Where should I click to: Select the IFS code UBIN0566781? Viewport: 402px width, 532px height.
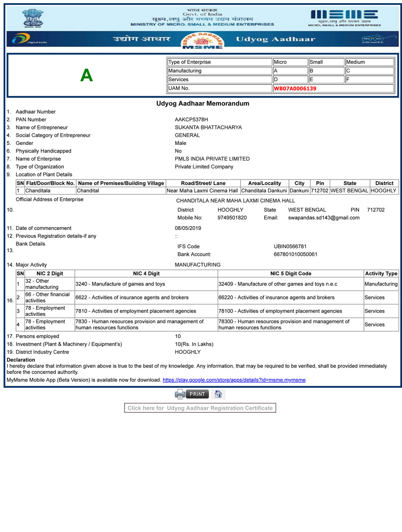click(290, 246)
